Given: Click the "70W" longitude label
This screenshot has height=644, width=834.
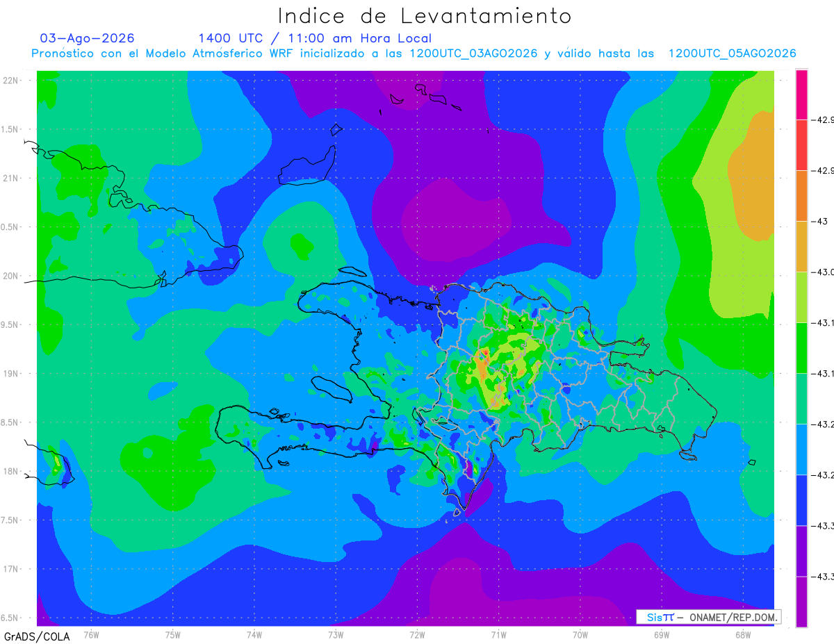Looking at the screenshot, I should pyautogui.click(x=580, y=634).
